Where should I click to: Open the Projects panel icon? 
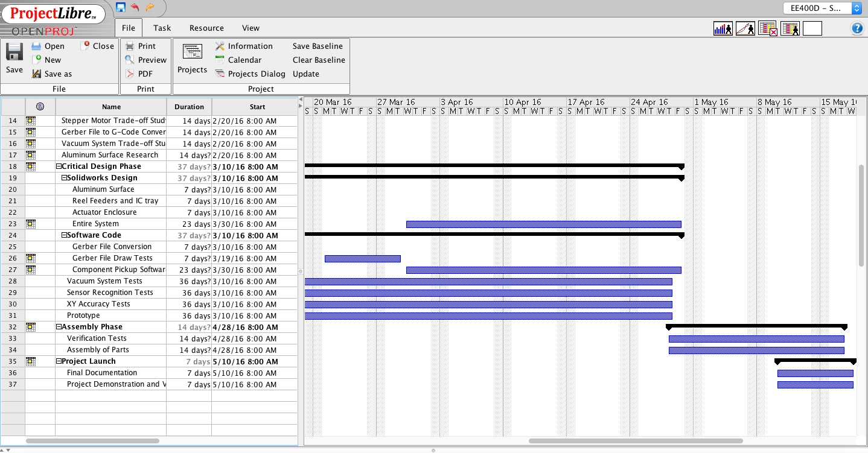(x=193, y=52)
